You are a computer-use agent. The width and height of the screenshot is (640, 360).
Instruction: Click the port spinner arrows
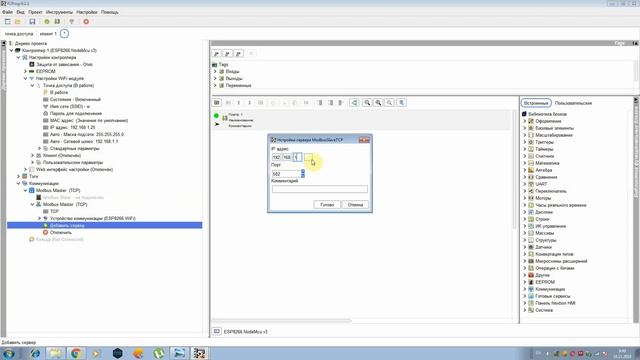tap(303, 174)
